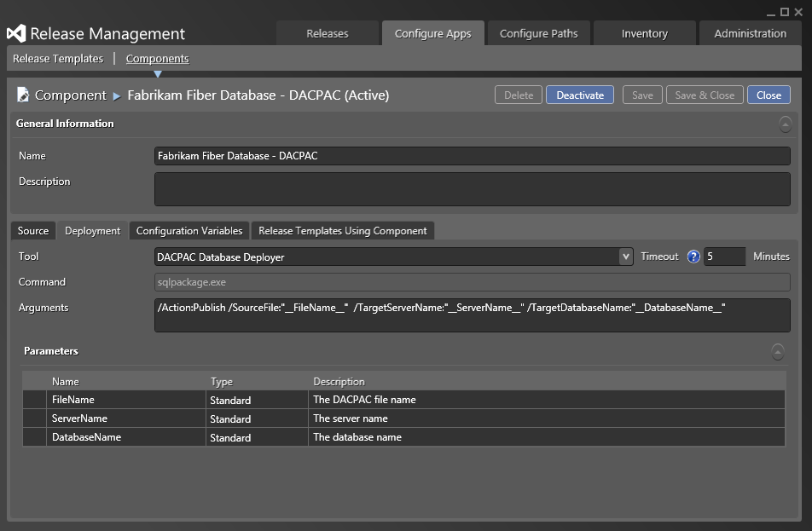Viewport: 812px width, 531px height.
Task: Click the Description text area
Action: click(473, 189)
